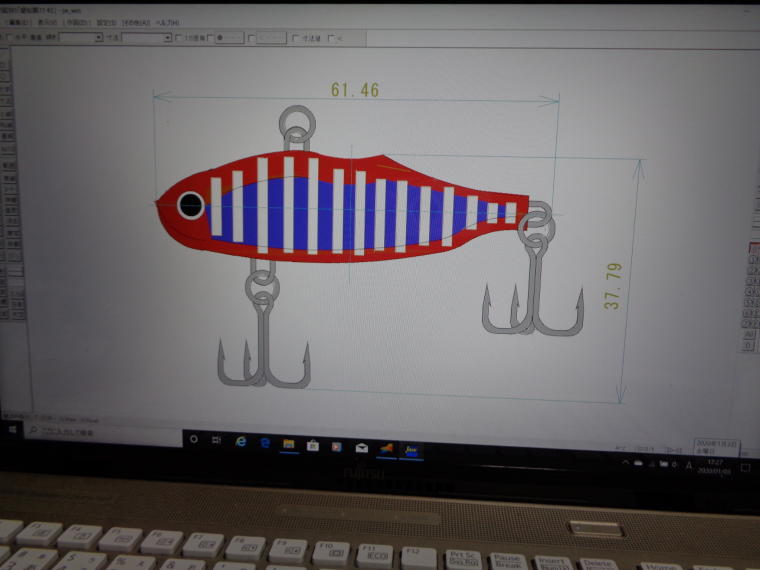Open the 編集 (Edit) menu
Viewport: 760px width, 570px height.
pos(18,22)
